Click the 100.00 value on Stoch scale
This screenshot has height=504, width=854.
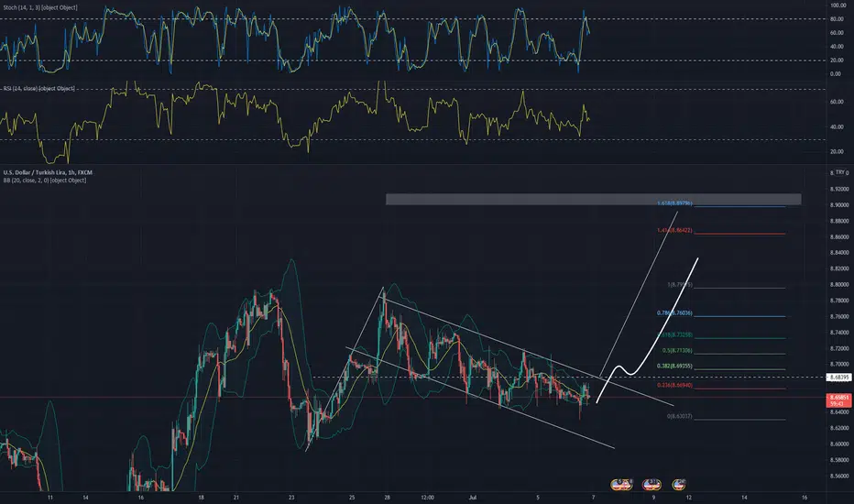coord(838,5)
